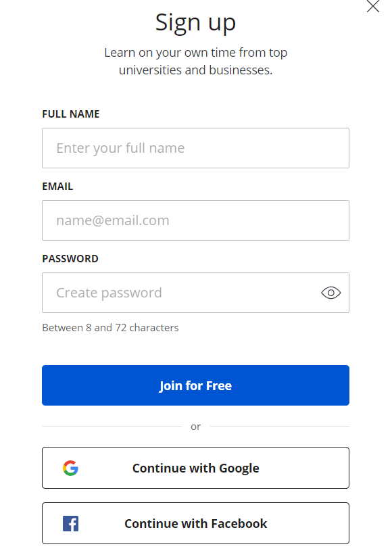
Task: Click the Sign up heading
Action: click(x=195, y=23)
